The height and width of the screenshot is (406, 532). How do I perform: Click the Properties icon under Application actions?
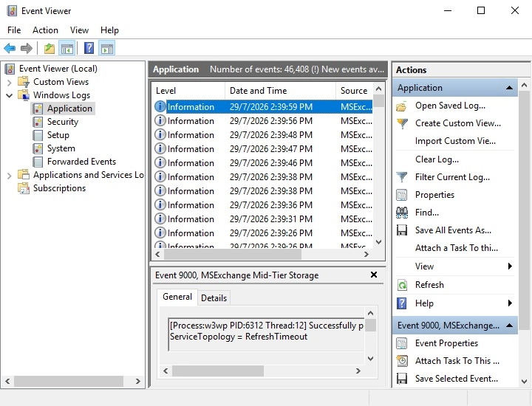point(402,195)
